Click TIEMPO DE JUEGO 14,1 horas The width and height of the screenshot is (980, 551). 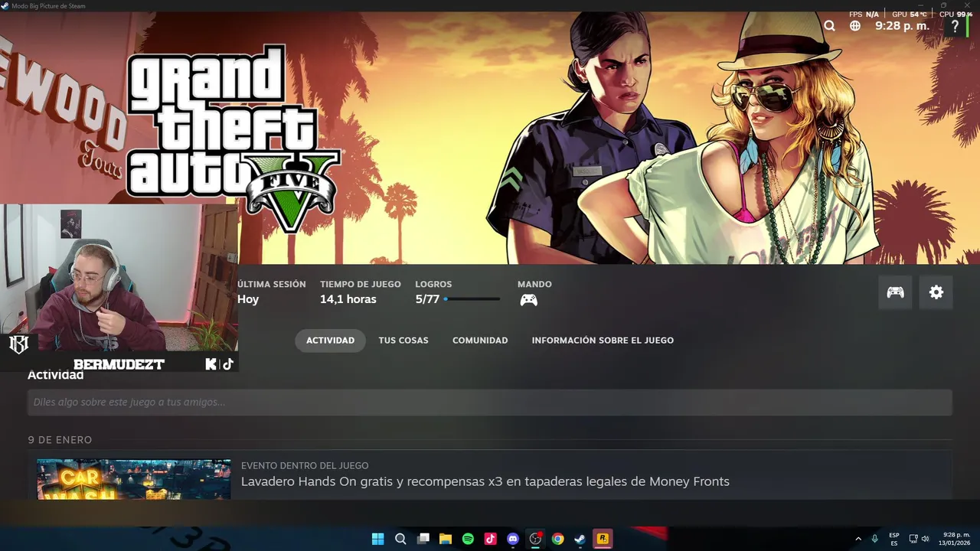click(x=360, y=292)
